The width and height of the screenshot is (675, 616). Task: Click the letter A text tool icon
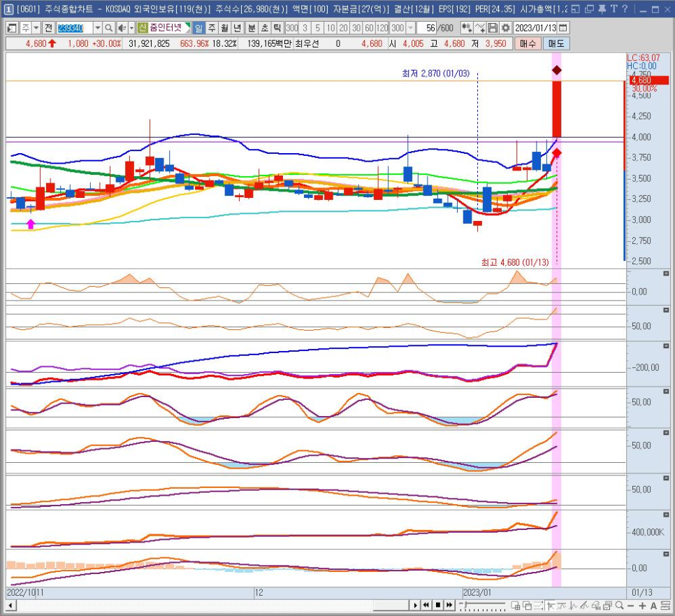coord(653,606)
